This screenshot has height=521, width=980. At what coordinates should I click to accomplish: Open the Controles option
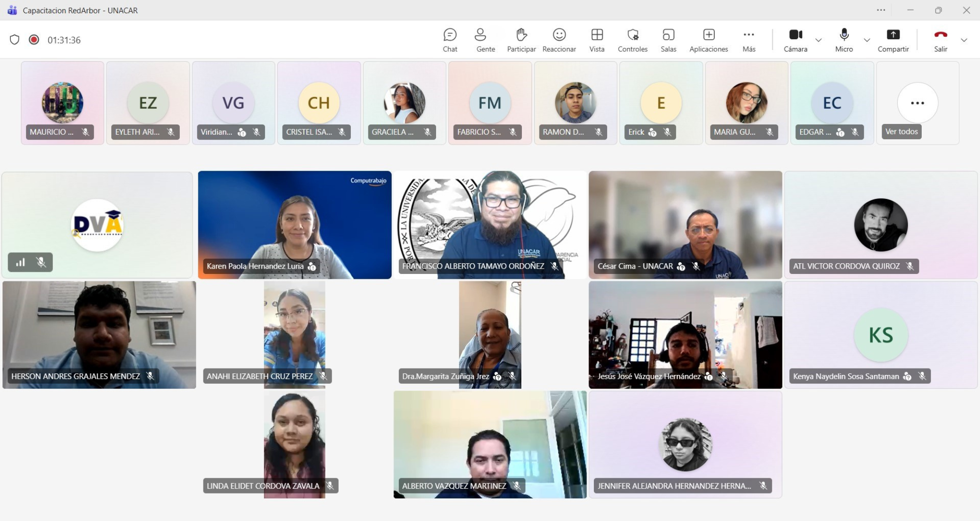click(633, 40)
